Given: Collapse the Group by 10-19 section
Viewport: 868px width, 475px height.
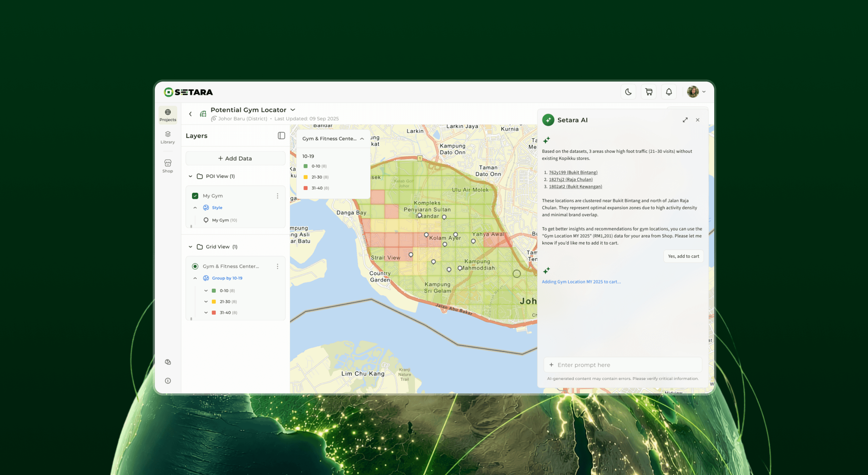Looking at the screenshot, I should (x=195, y=278).
